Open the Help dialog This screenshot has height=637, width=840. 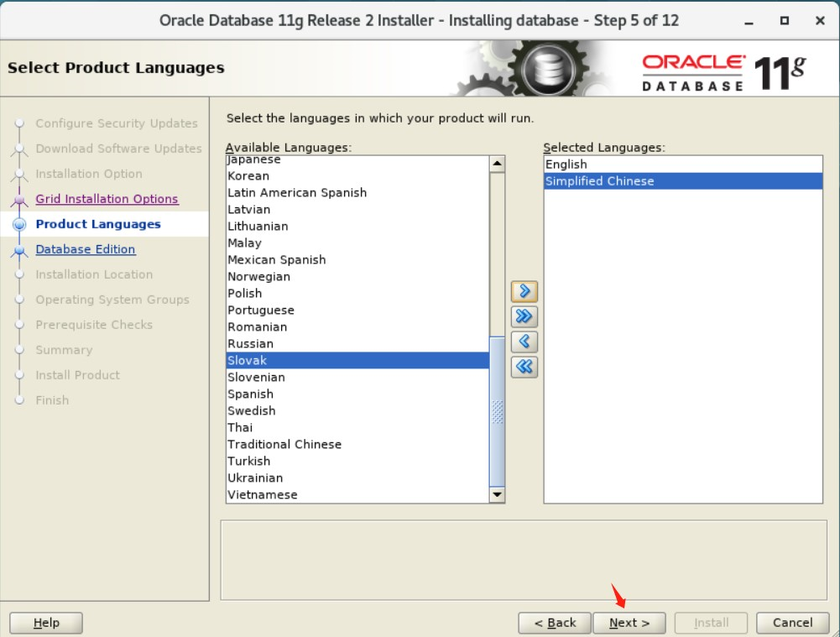pyautogui.click(x=45, y=623)
